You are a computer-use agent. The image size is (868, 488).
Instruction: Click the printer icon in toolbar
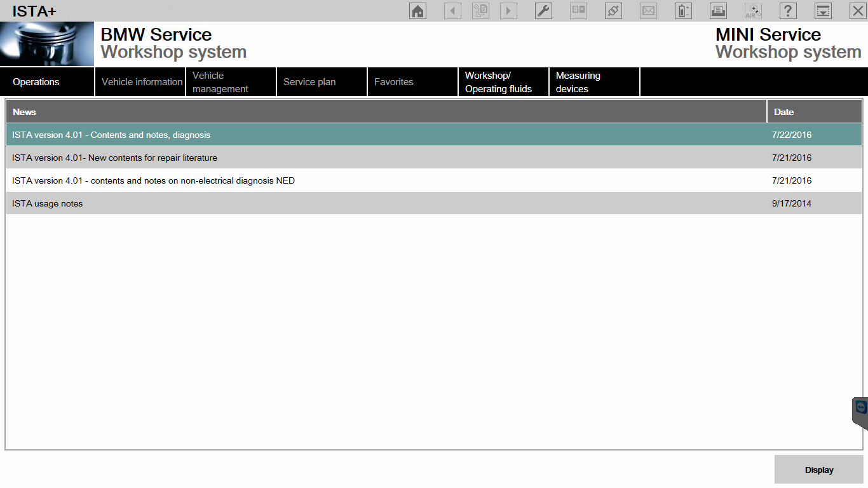pyautogui.click(x=718, y=11)
